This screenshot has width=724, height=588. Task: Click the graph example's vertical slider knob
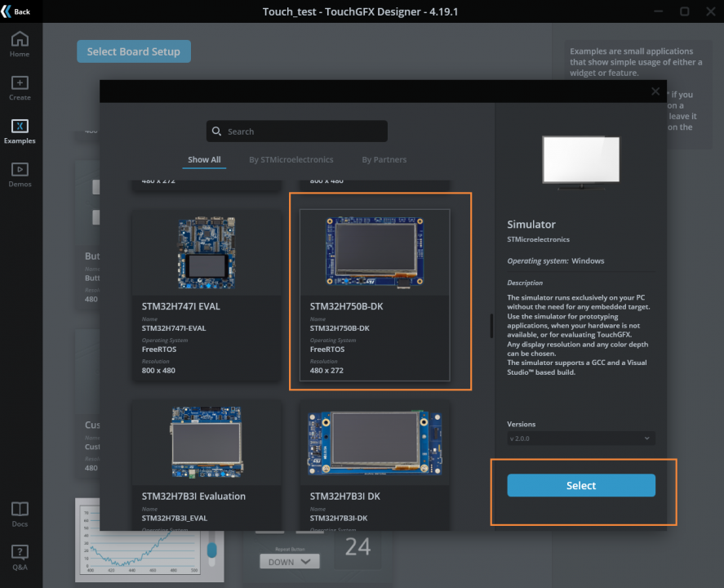pos(212,550)
